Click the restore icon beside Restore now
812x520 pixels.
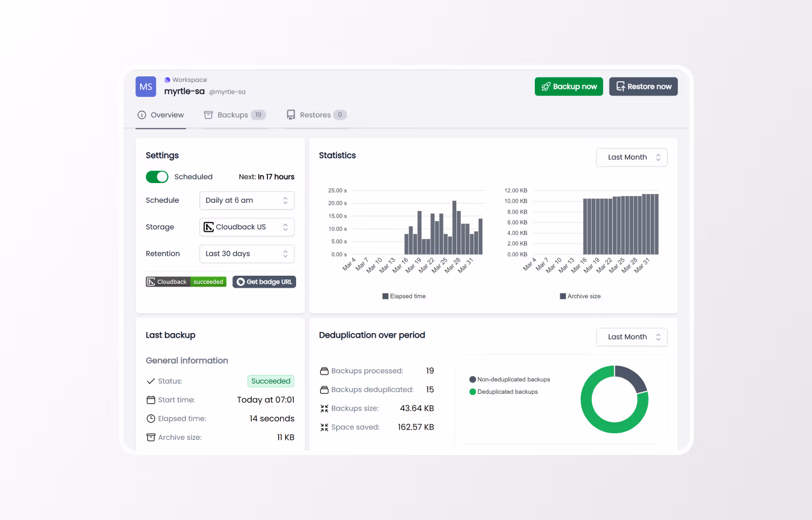[x=621, y=86]
